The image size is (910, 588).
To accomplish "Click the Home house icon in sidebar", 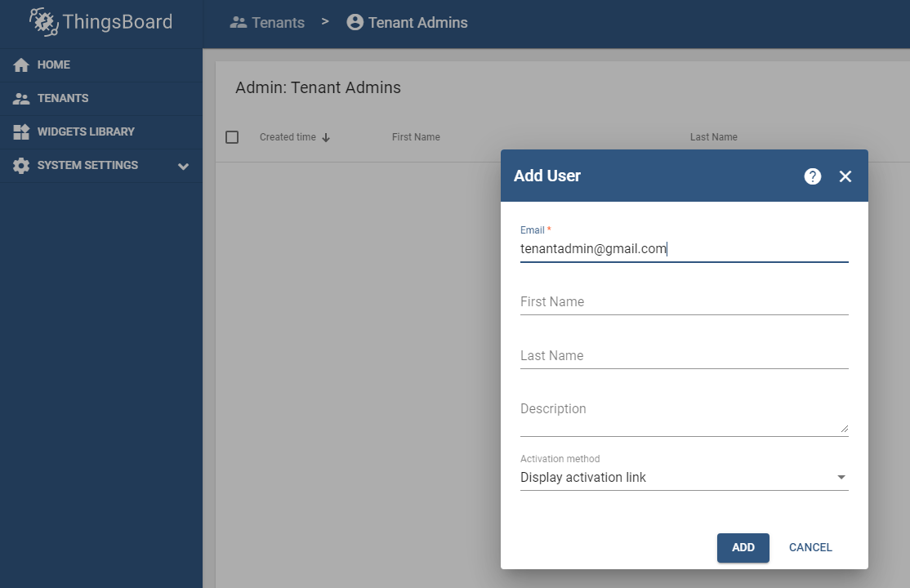I will (x=21, y=65).
